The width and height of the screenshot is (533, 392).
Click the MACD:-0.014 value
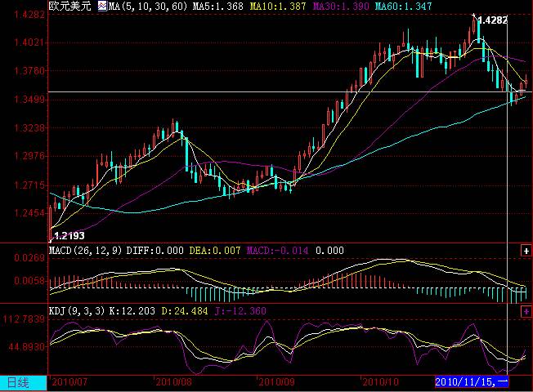[277, 251]
